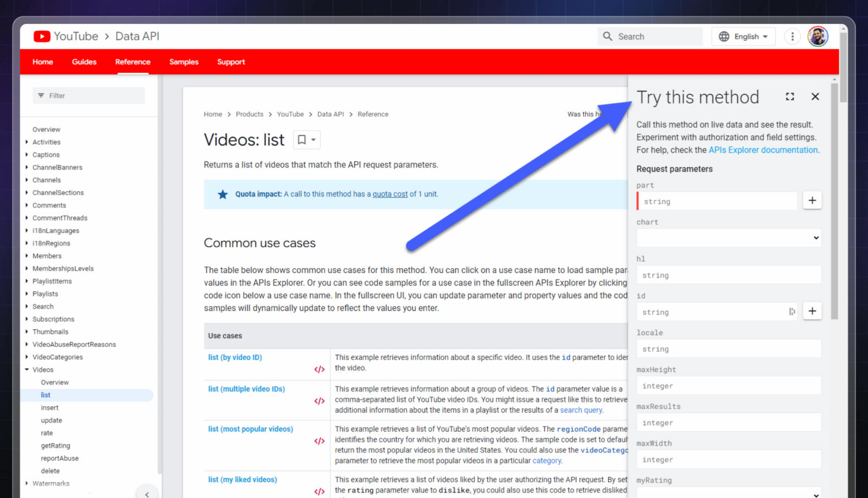Image resolution: width=868 pixels, height=498 pixels.
Task: Click the YouTube logo icon
Action: click(x=42, y=36)
